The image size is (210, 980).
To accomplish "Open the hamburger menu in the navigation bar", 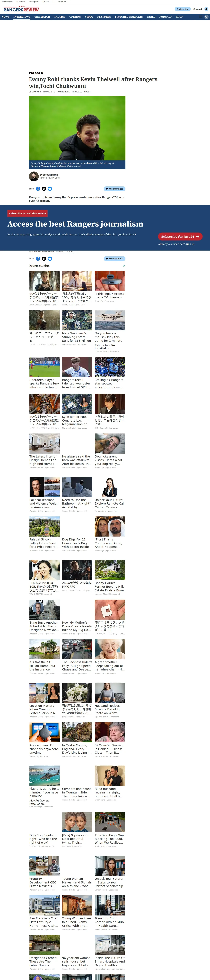I will [201, 17].
